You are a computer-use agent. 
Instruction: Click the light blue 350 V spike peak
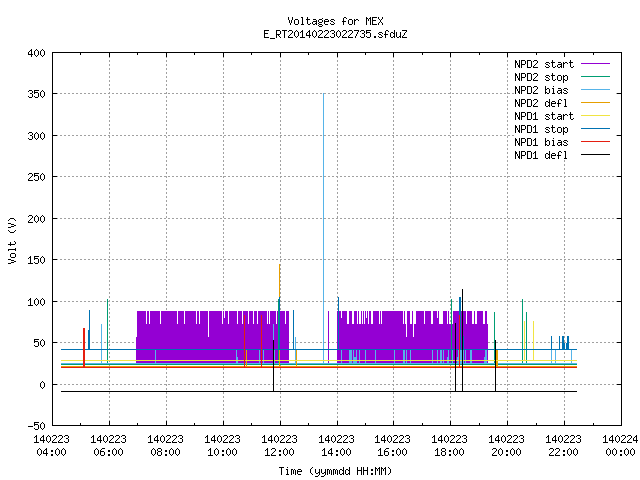coord(324,95)
